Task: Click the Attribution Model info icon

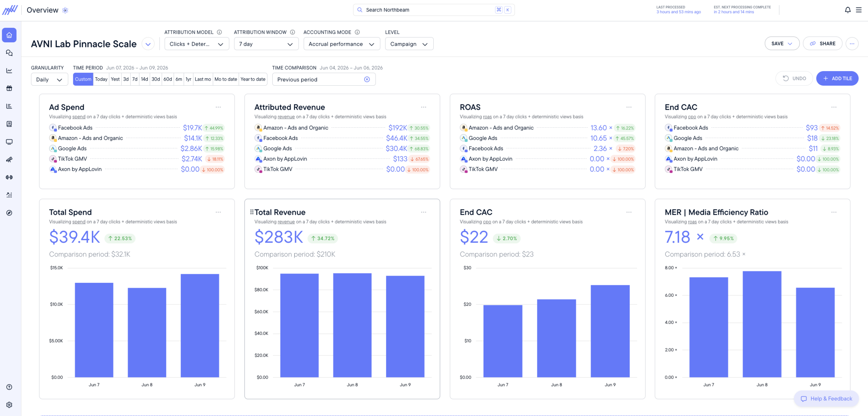Action: pyautogui.click(x=219, y=32)
